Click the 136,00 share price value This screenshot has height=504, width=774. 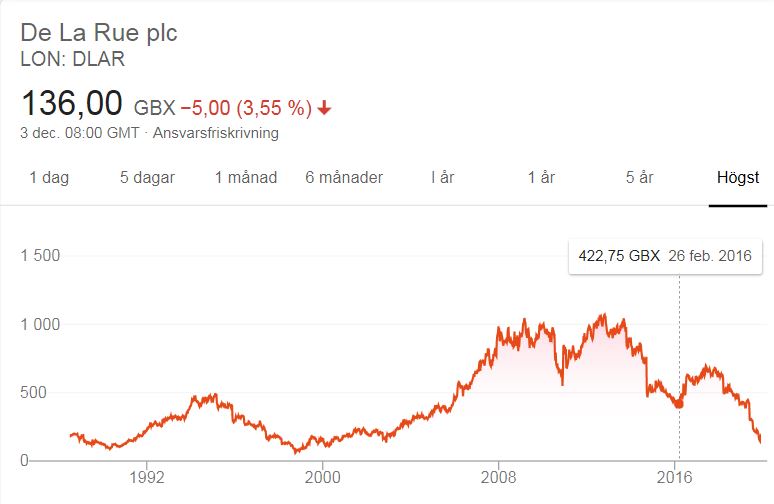72,103
